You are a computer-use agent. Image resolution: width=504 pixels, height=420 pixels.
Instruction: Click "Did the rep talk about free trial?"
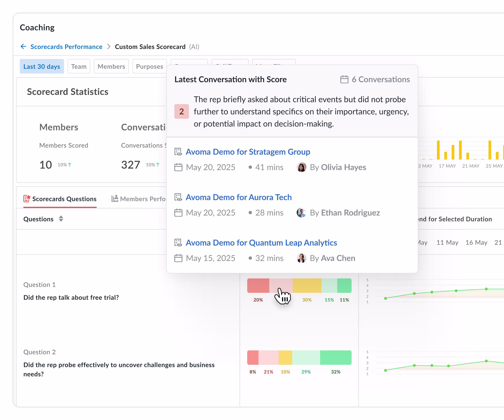(71, 298)
